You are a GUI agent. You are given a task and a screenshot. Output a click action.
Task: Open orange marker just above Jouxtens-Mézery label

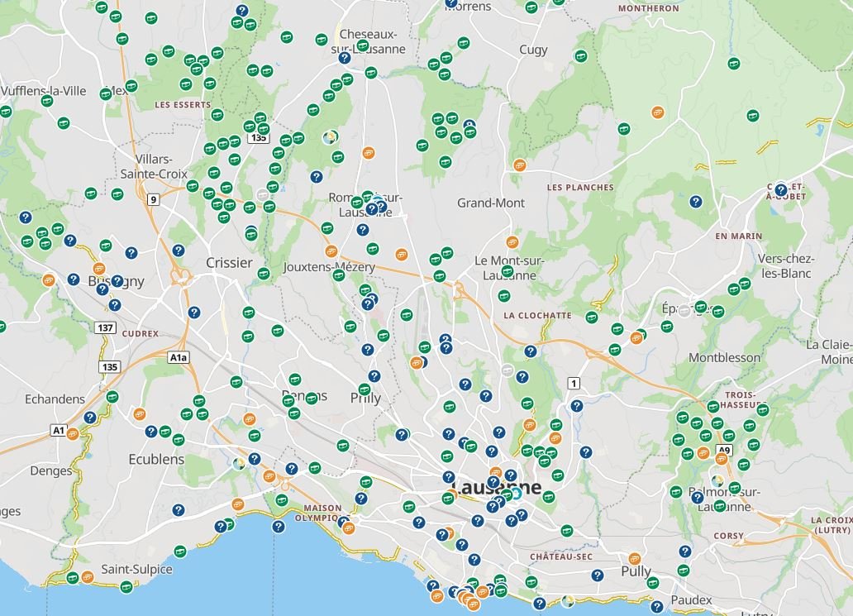point(331,251)
